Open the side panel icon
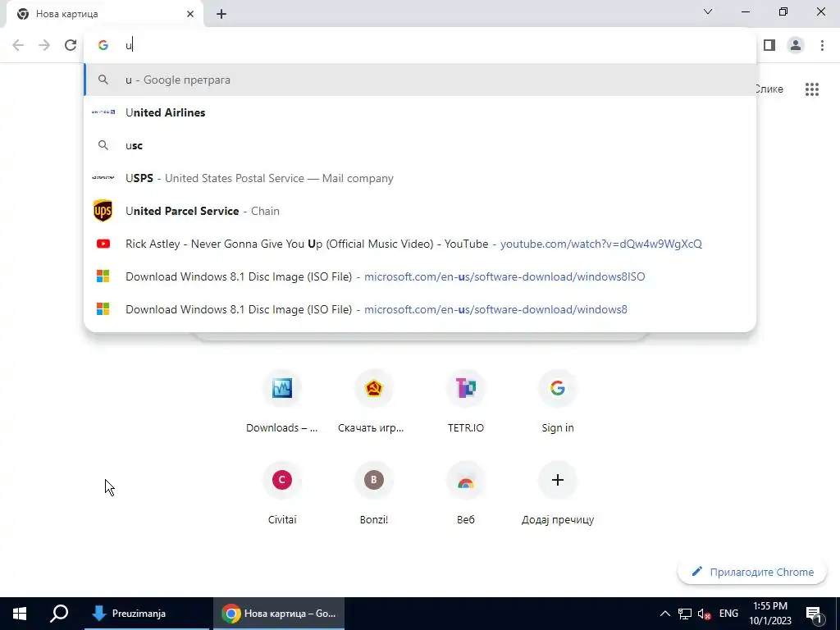 click(769, 45)
